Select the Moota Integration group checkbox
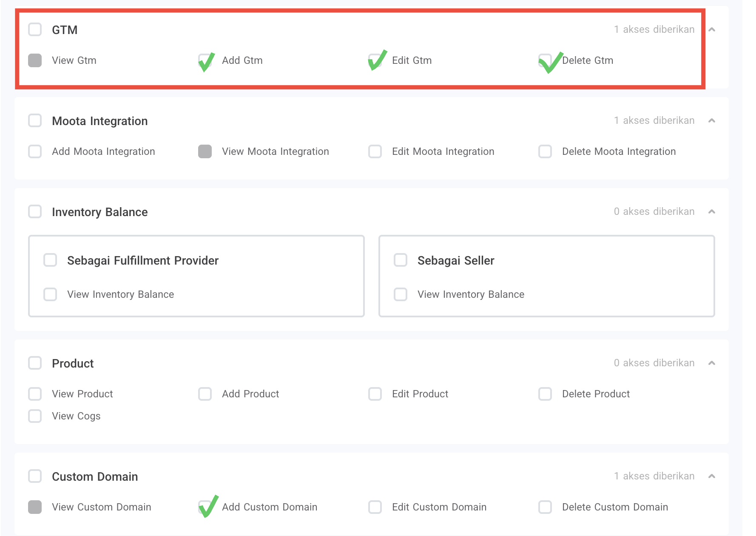756x536 pixels. click(x=35, y=121)
